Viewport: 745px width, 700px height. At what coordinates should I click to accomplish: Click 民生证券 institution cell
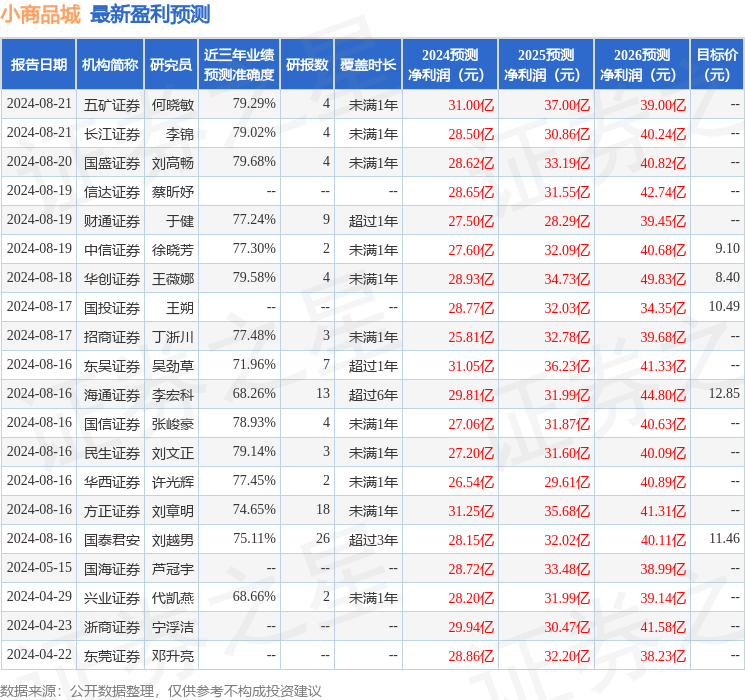112,453
